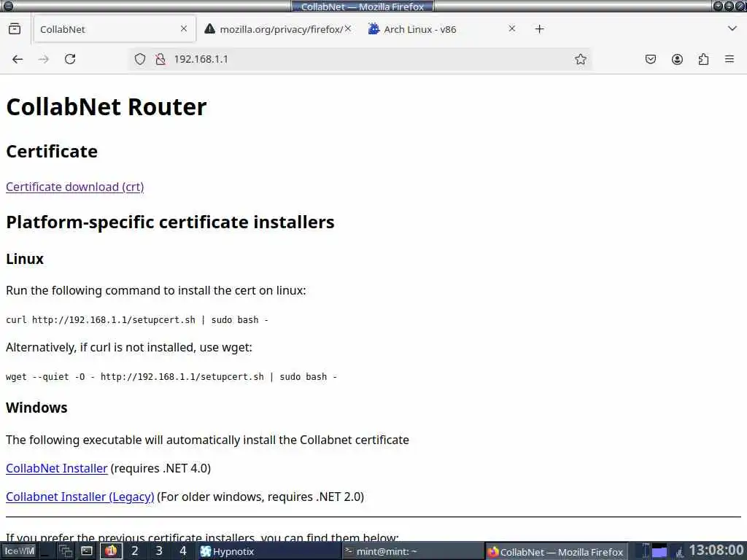This screenshot has width=747, height=560.
Task: Switch to workspace 4
Action: coord(183,551)
